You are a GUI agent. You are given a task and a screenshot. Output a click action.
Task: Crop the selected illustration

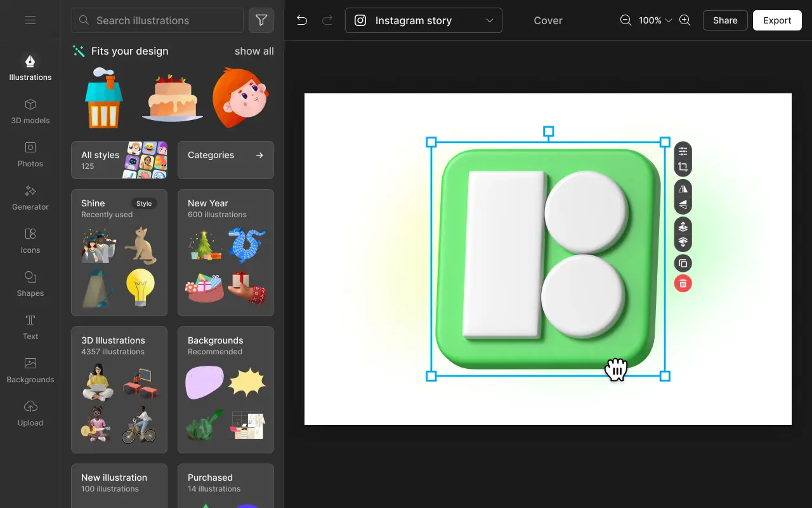(683, 166)
